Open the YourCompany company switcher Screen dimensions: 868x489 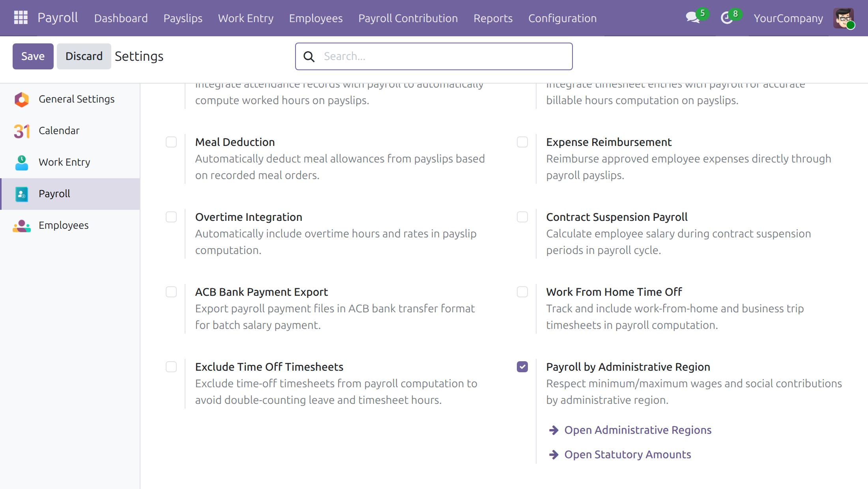coord(788,18)
